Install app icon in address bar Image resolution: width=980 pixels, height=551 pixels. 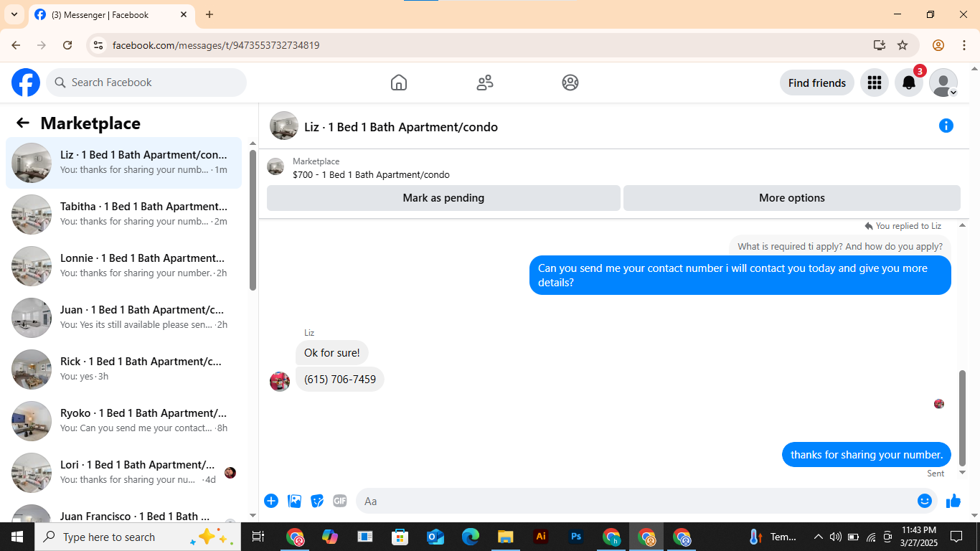tap(880, 45)
